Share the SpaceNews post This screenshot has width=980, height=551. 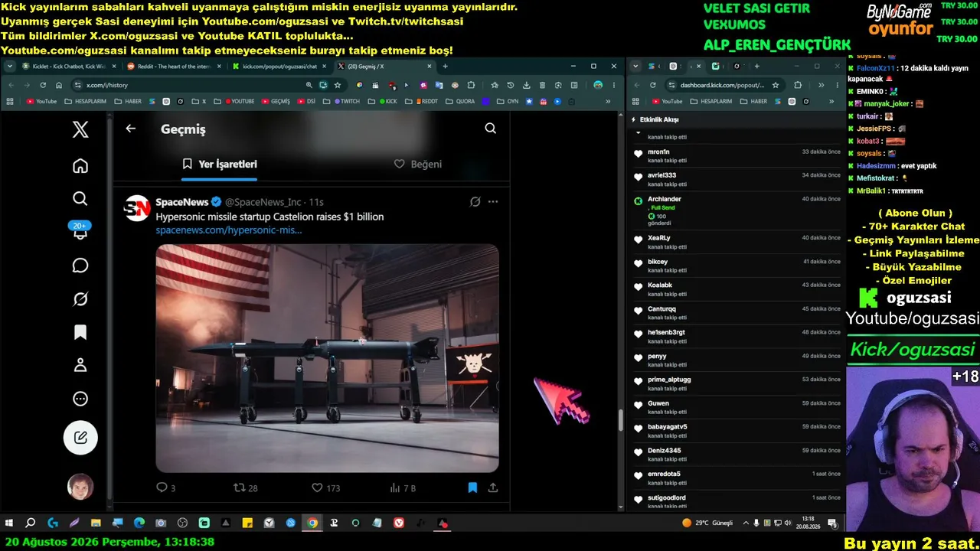tap(493, 487)
